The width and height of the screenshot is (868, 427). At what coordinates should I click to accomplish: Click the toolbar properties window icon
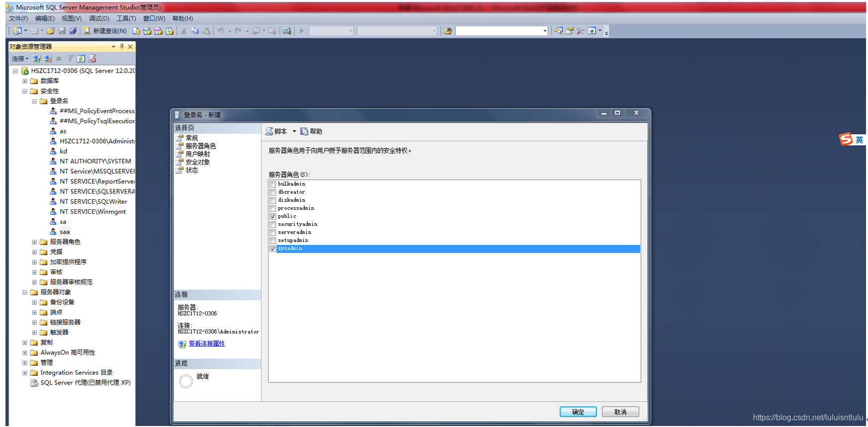click(570, 31)
